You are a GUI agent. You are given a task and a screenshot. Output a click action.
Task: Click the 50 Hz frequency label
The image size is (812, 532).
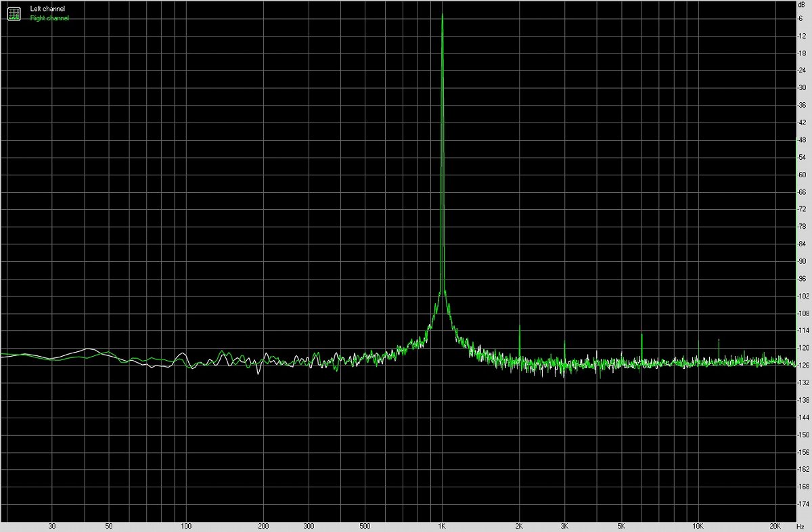click(x=109, y=526)
